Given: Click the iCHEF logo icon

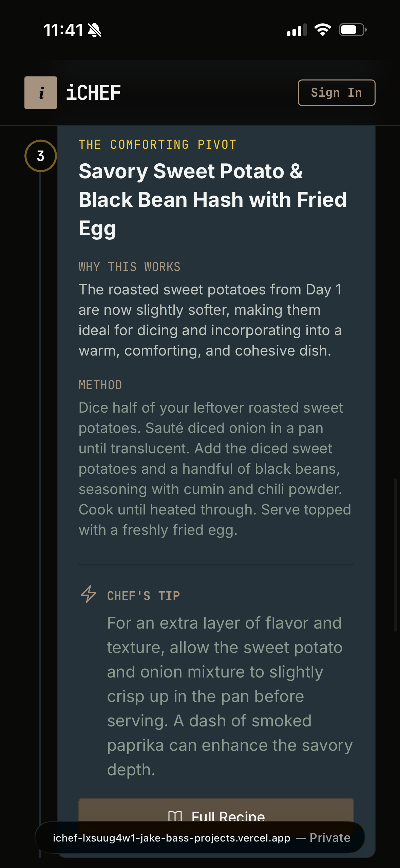Looking at the screenshot, I should [40, 92].
